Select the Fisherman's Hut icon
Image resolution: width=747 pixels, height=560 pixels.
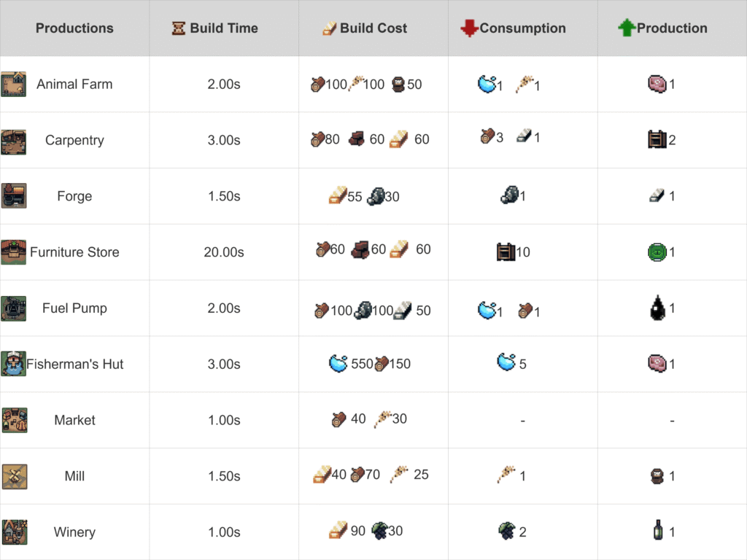tap(14, 364)
